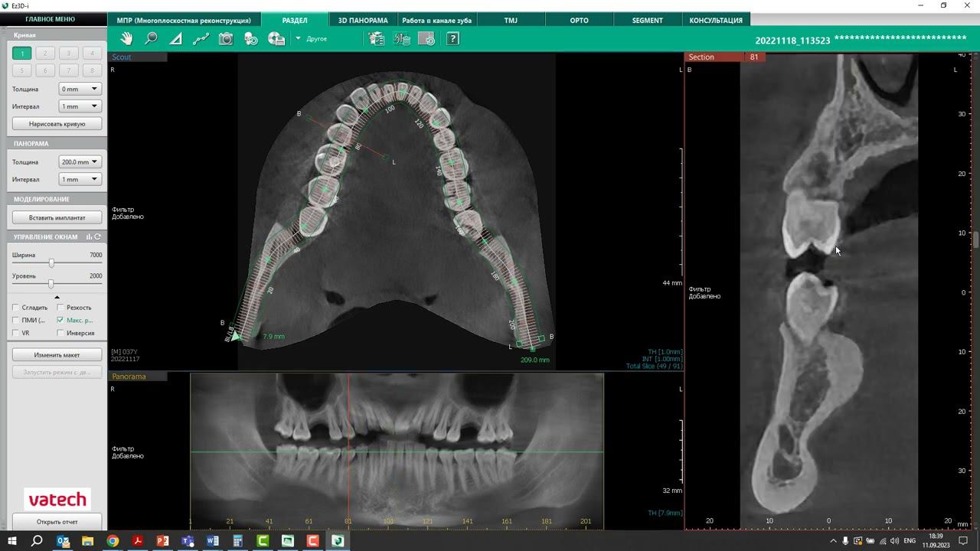Click the Нарисовать кривую button
The height and width of the screenshot is (551, 980).
[x=57, y=123]
